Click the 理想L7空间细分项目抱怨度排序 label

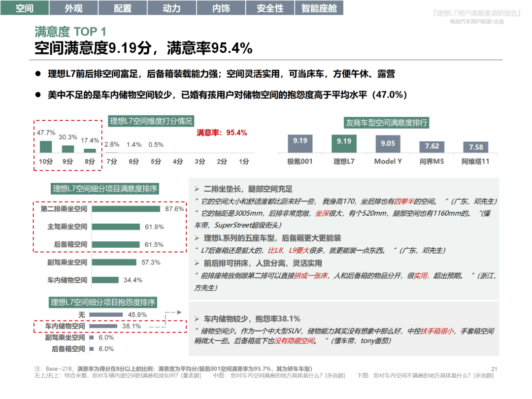(103, 302)
